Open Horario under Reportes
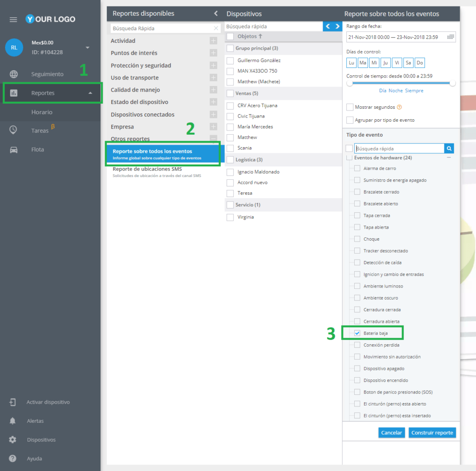Viewport: 476px width, 471px height. [x=42, y=112]
